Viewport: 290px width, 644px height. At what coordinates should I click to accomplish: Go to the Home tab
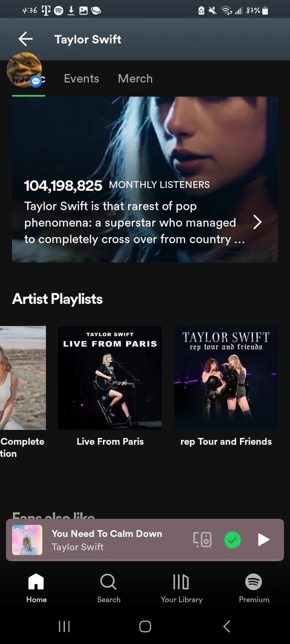click(36, 588)
